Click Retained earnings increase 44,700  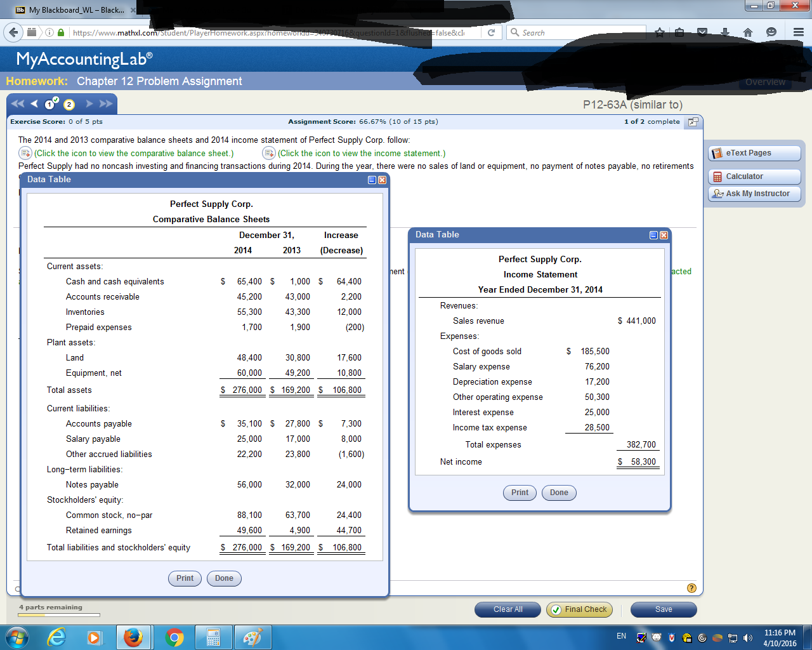pos(349,531)
